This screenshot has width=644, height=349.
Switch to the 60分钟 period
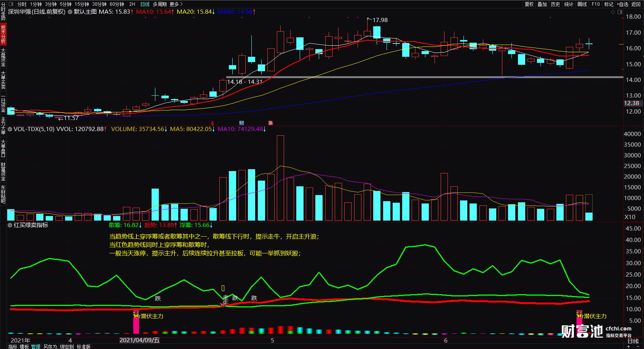pyautogui.click(x=117, y=4)
